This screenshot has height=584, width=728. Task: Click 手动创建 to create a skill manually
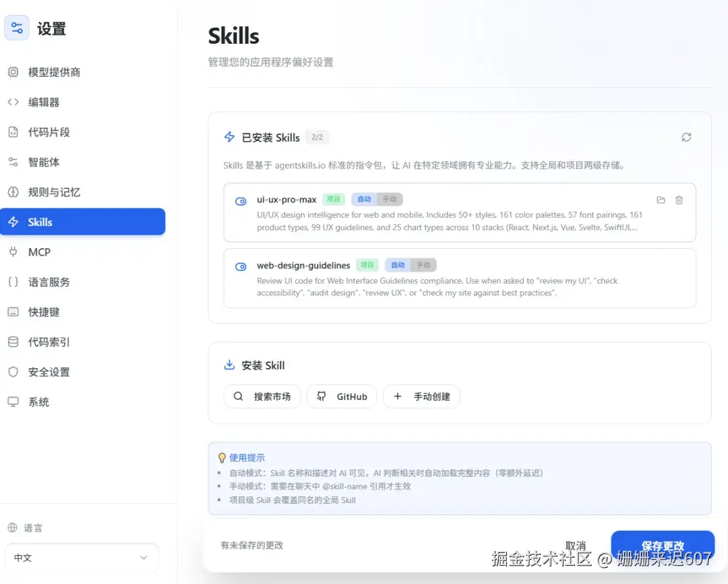coord(421,397)
